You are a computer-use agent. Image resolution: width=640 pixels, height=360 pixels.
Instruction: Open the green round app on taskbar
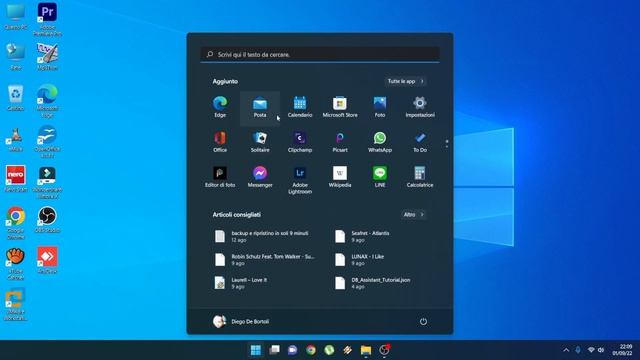pyautogui.click(x=329, y=350)
